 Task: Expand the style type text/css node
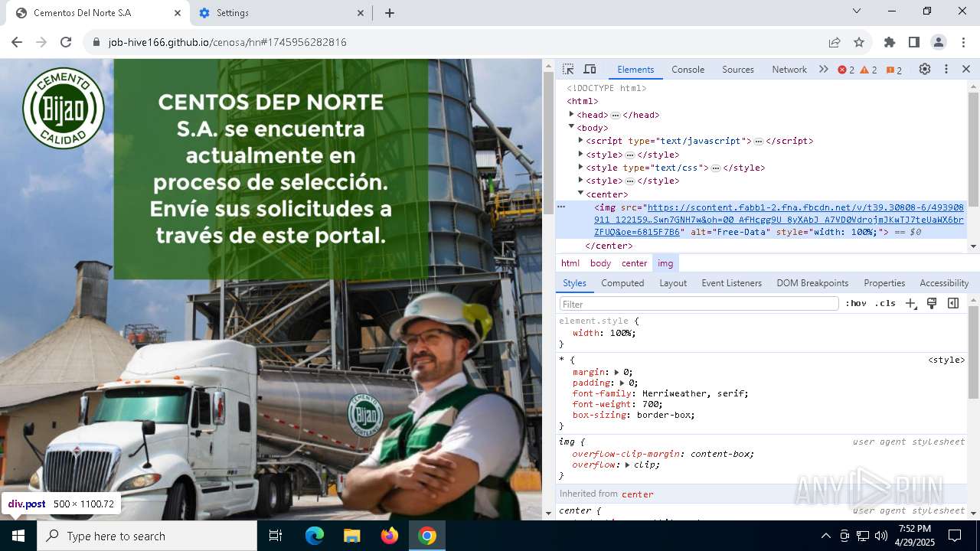(x=580, y=167)
